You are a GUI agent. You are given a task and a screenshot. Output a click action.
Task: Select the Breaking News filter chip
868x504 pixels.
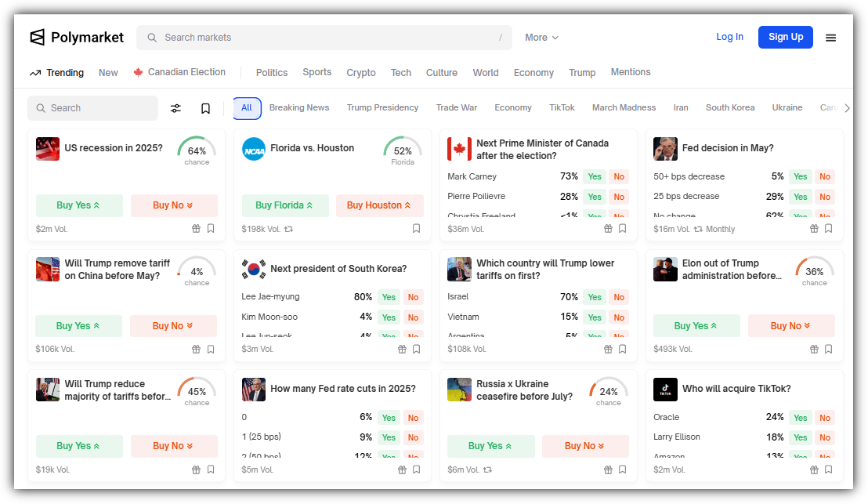(x=299, y=107)
